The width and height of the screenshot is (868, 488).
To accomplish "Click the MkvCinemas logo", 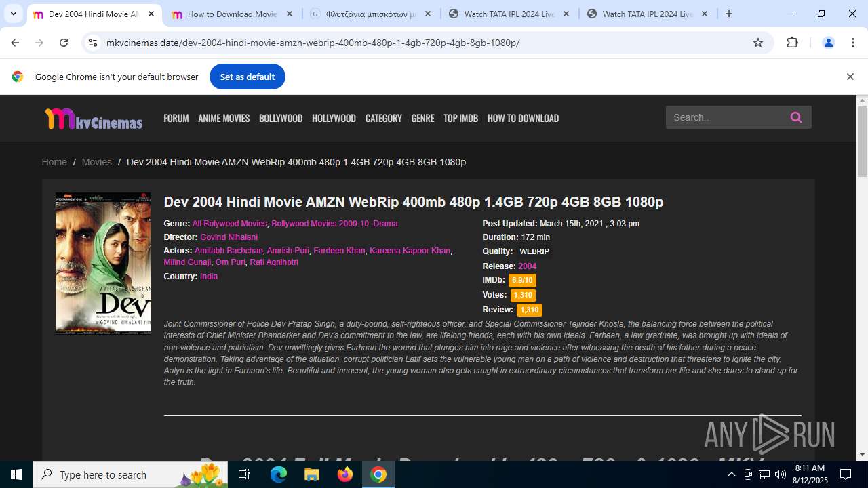I will pyautogui.click(x=94, y=119).
